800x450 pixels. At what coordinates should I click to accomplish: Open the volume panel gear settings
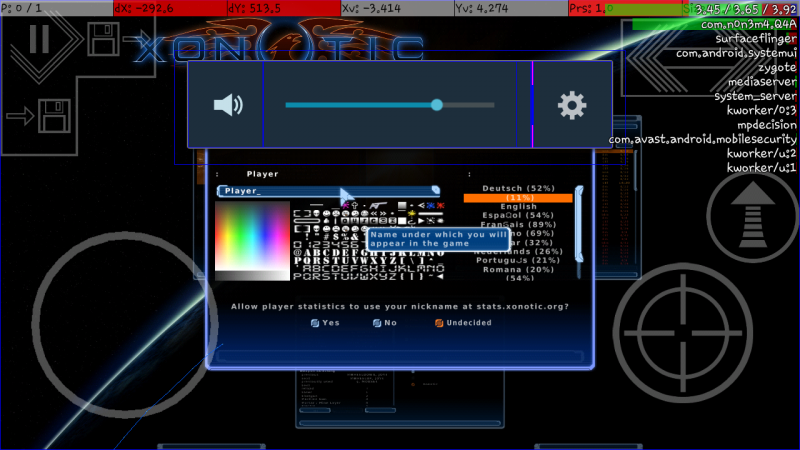[x=572, y=105]
